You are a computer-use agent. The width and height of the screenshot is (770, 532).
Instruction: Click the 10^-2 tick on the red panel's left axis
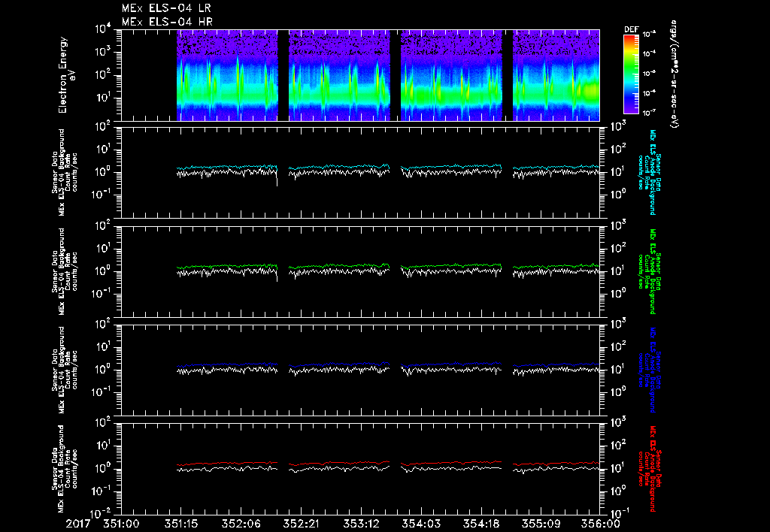point(102,514)
